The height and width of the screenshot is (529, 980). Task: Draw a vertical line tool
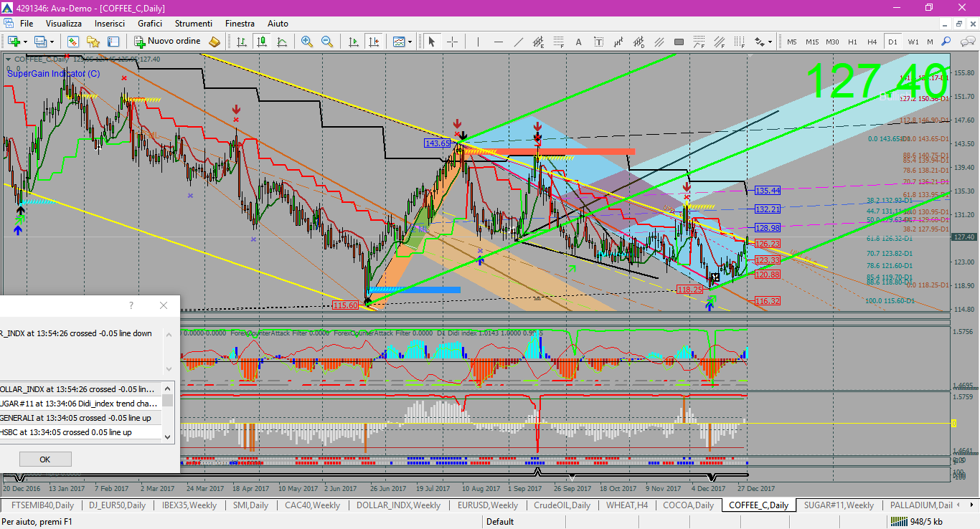pos(478,42)
